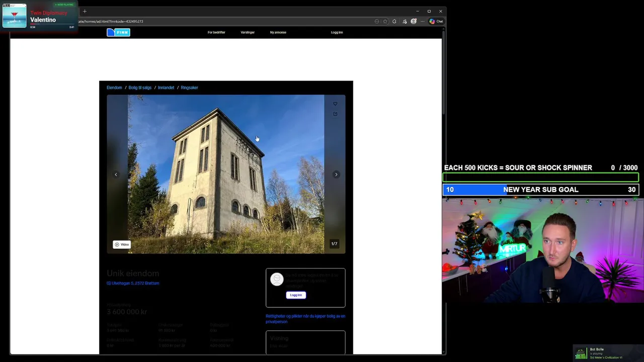Click the Valentino song progress bar
Image resolution: width=644 pixels, height=362 pixels.
(52, 24)
